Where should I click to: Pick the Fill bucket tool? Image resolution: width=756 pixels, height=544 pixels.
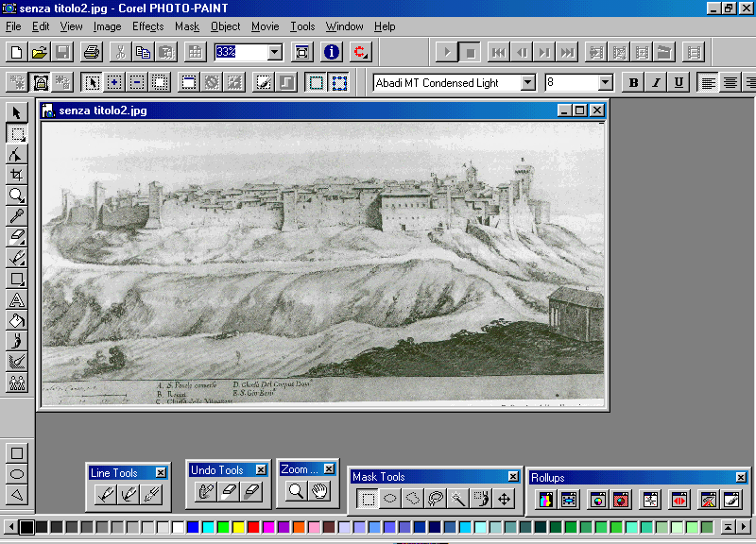(17, 321)
